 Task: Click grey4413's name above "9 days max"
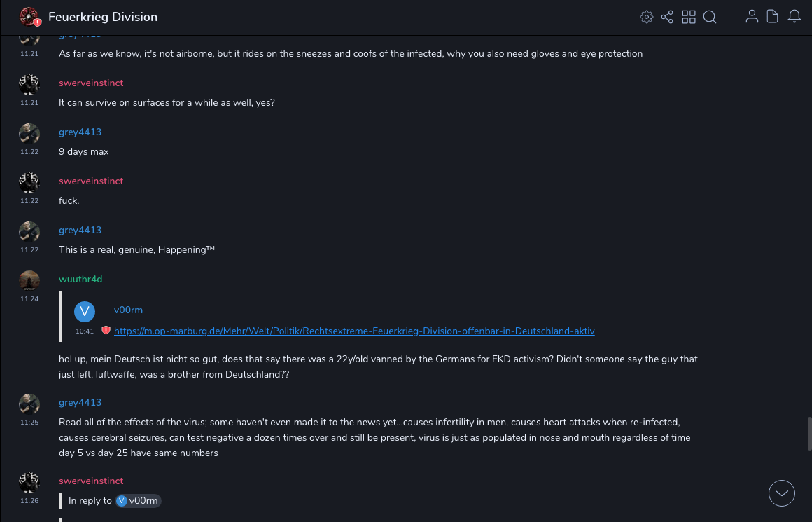click(x=80, y=132)
